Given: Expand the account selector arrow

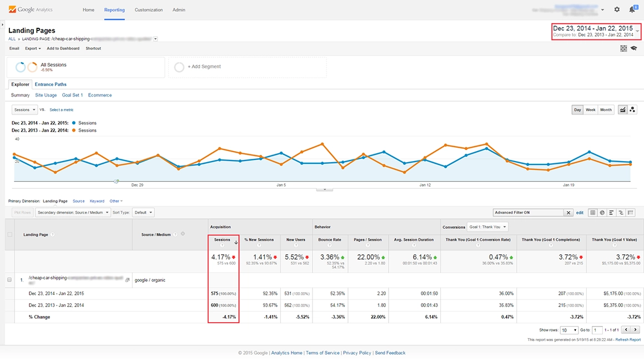Looking at the screenshot, I should pyautogui.click(x=602, y=10).
